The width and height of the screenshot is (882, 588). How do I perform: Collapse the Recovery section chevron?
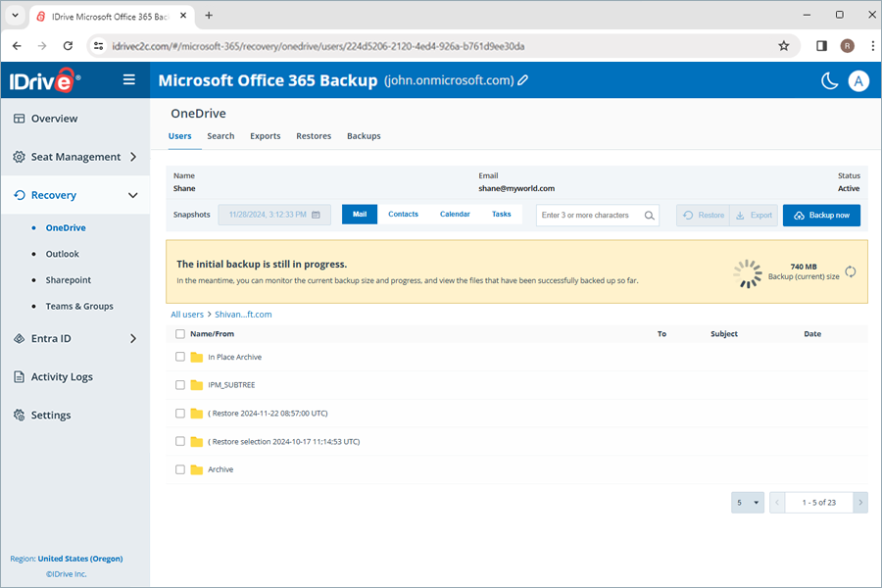click(x=132, y=195)
